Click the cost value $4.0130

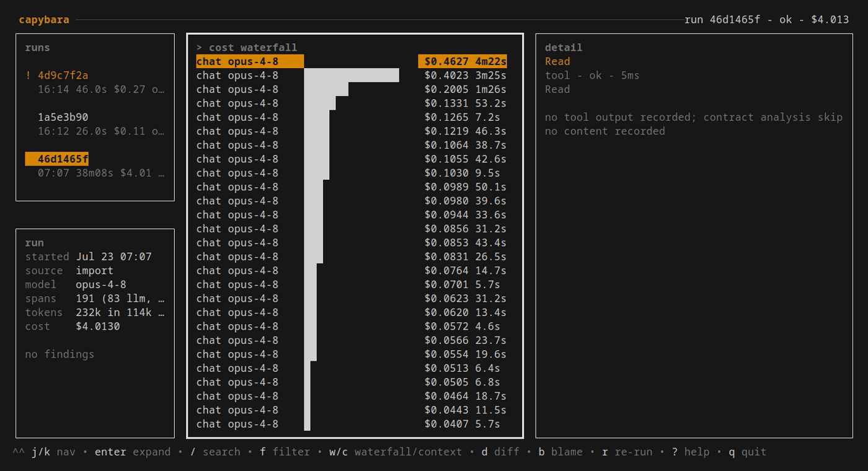[x=98, y=327]
